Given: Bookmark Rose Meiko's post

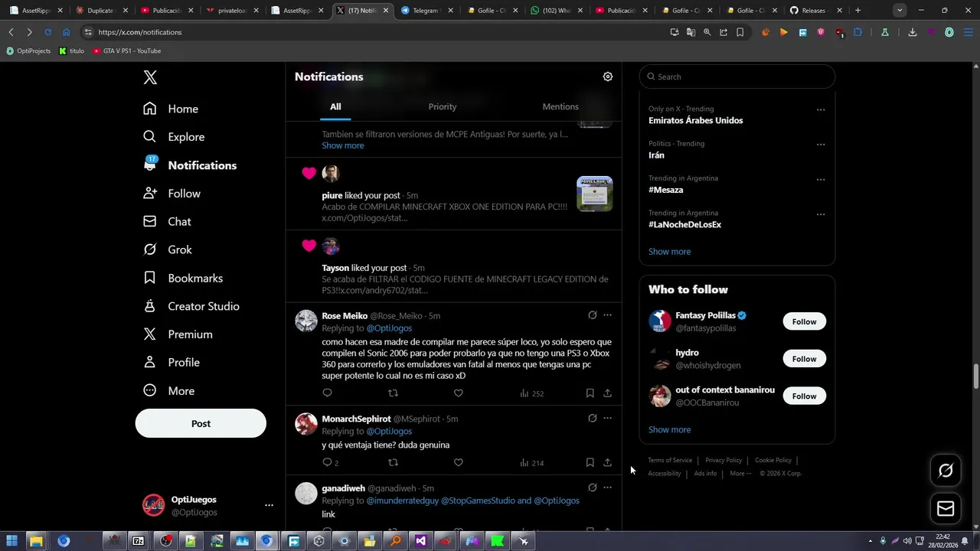Looking at the screenshot, I should point(590,393).
